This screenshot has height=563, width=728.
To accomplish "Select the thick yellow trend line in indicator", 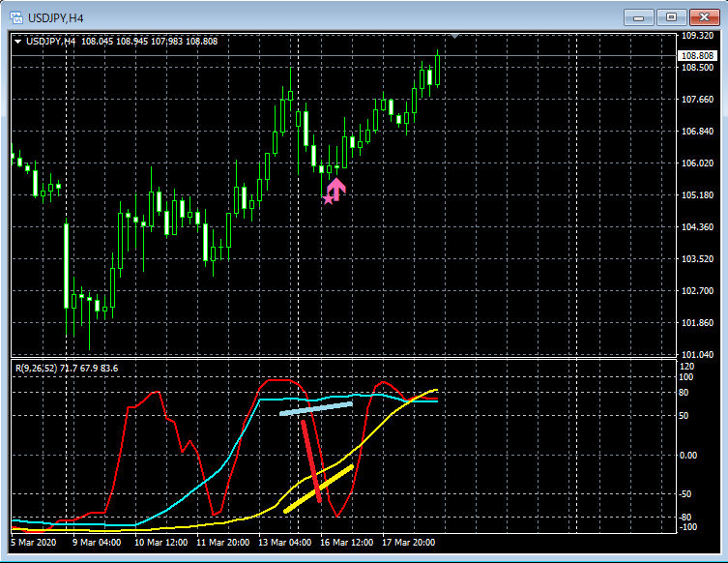I will pyautogui.click(x=318, y=489).
